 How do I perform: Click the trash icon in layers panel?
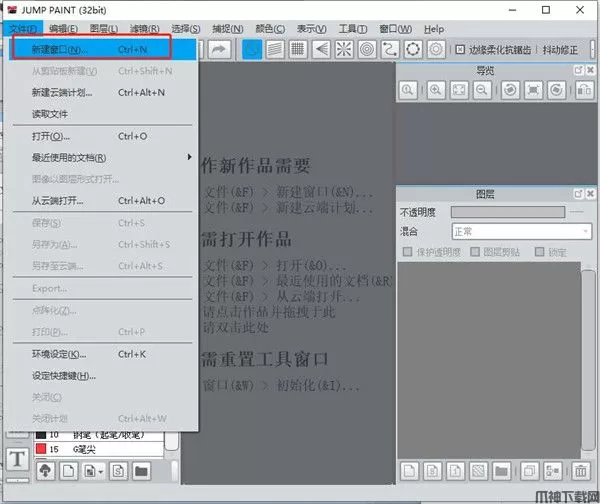(x=581, y=471)
